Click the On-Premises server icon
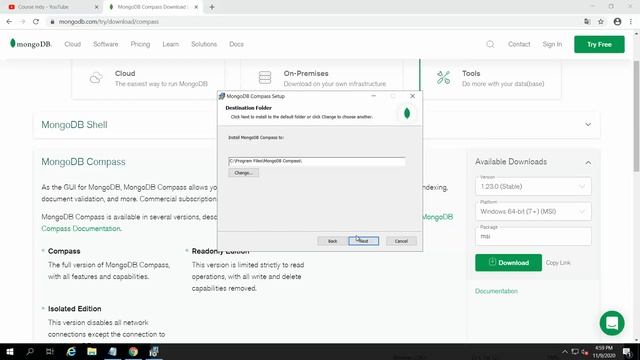Screen dimensions: 640x360 click(265, 78)
